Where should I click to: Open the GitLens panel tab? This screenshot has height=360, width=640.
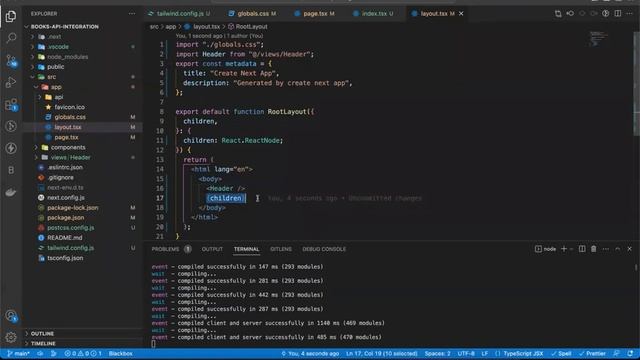tap(281, 249)
